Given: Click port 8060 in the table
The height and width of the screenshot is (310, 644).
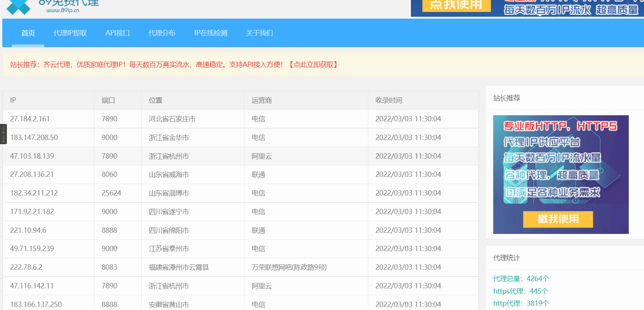Looking at the screenshot, I should (x=109, y=175).
